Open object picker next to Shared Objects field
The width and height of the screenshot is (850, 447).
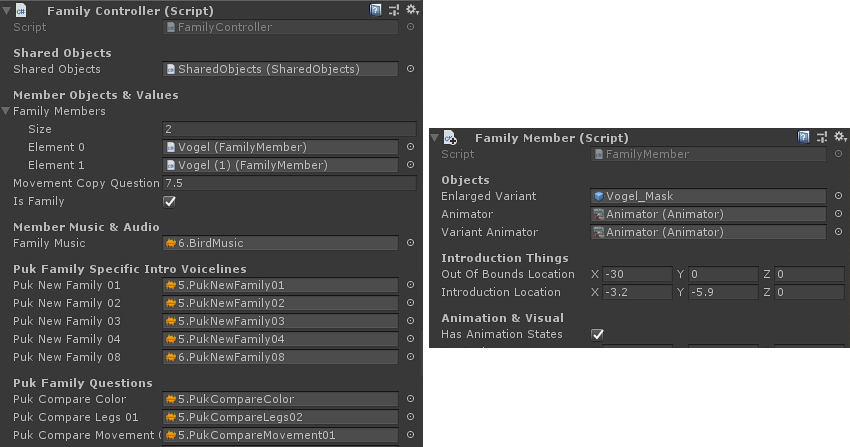point(410,69)
